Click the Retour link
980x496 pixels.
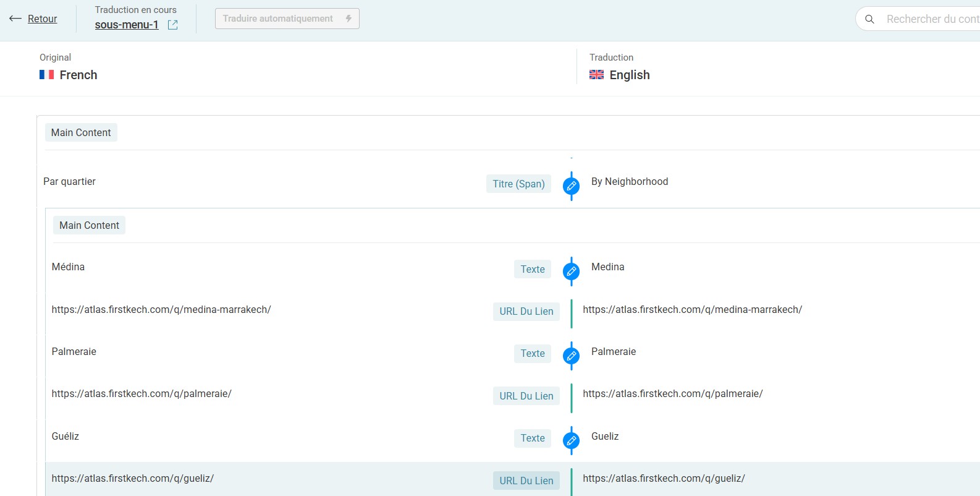click(x=42, y=19)
